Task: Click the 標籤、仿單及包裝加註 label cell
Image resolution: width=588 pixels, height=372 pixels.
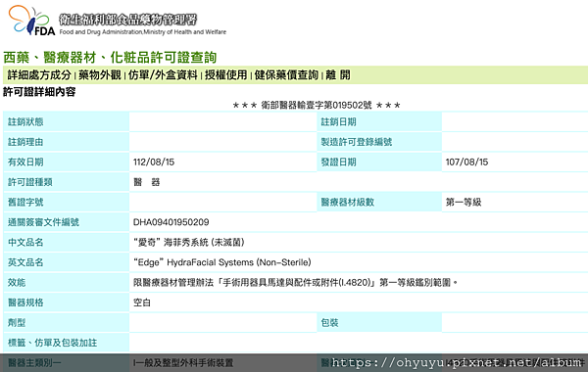Action: pos(66,343)
